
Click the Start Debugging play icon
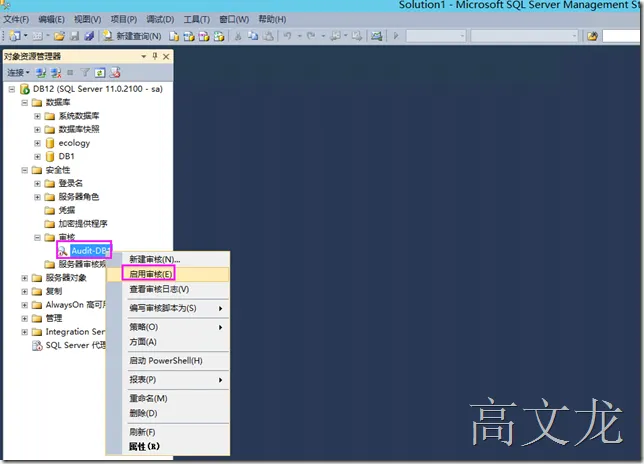click(x=396, y=36)
